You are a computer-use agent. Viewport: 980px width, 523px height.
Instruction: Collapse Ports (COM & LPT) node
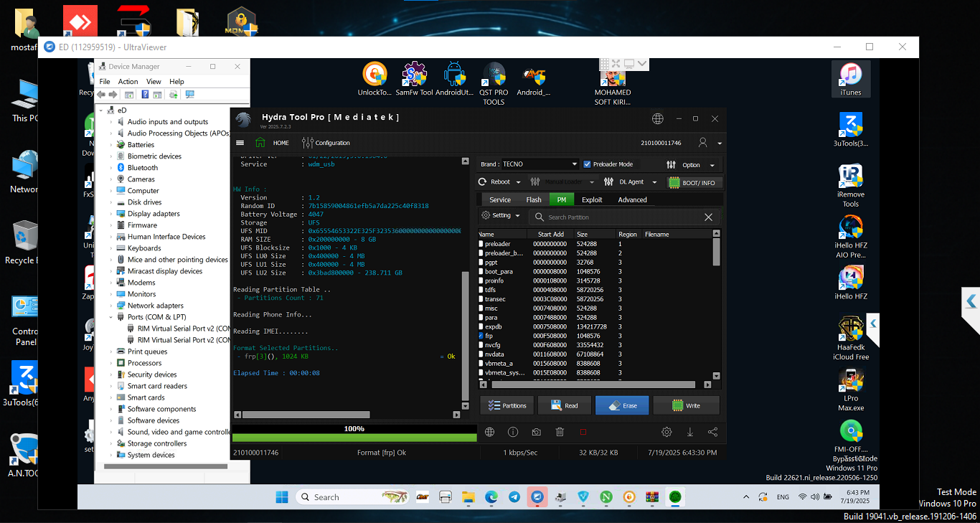coord(111,317)
